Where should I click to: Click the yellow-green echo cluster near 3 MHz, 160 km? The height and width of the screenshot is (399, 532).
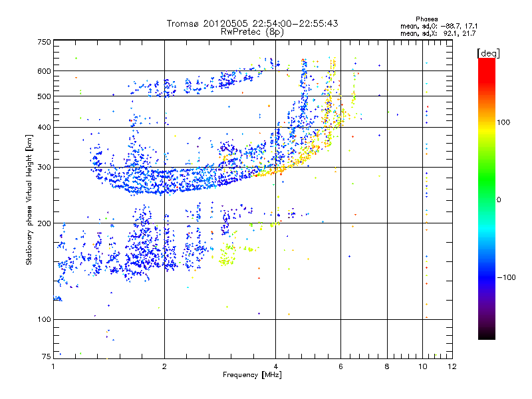[227, 255]
